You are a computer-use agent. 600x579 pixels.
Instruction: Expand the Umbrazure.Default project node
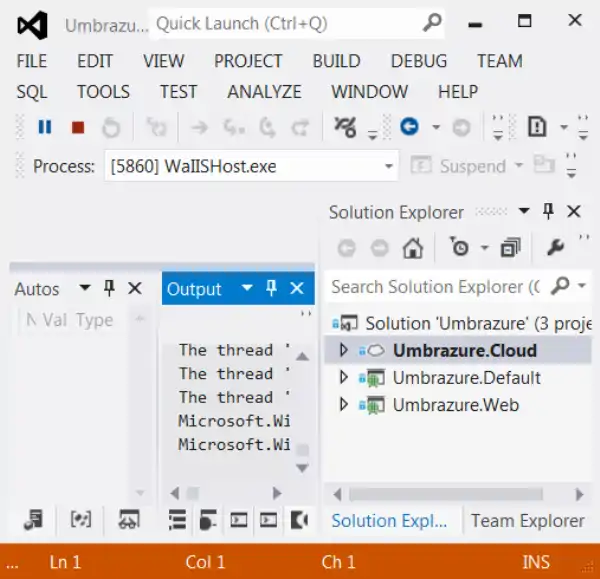[344, 377]
